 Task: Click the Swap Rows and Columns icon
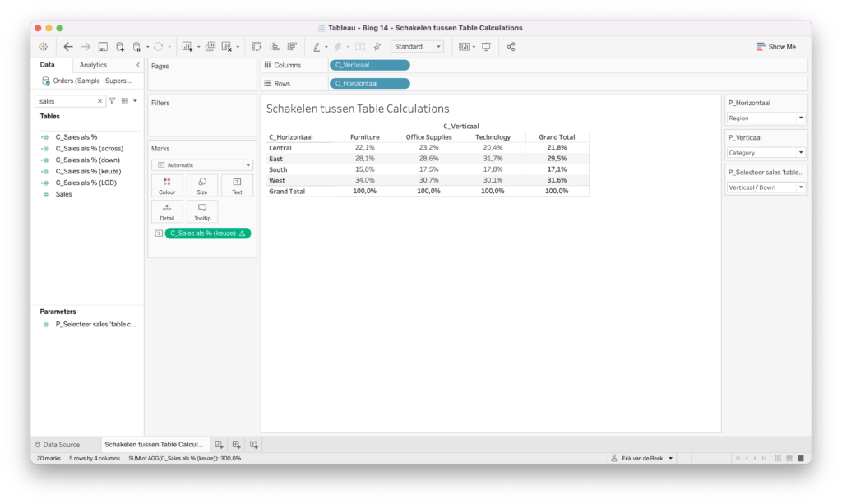(x=257, y=47)
